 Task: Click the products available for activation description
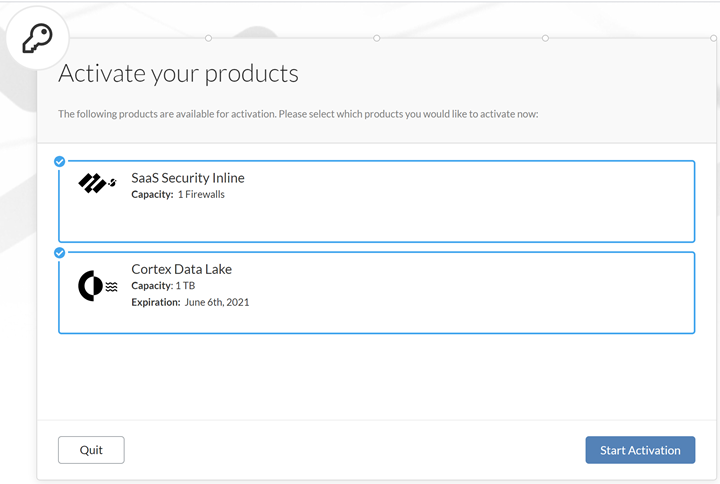298,114
